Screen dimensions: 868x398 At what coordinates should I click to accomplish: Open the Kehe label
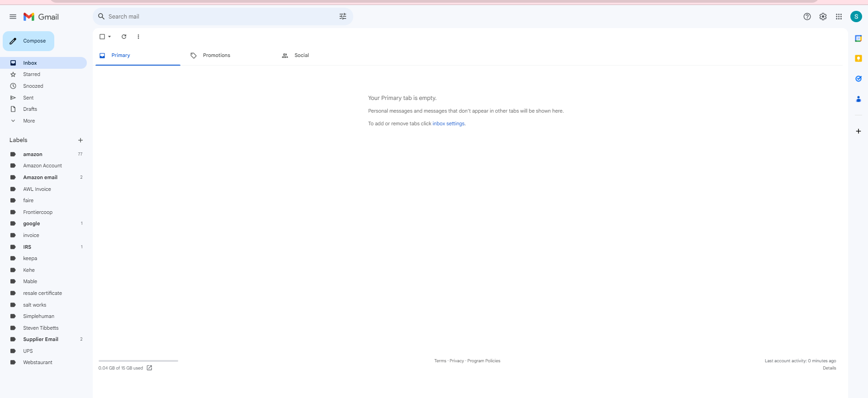43,270
